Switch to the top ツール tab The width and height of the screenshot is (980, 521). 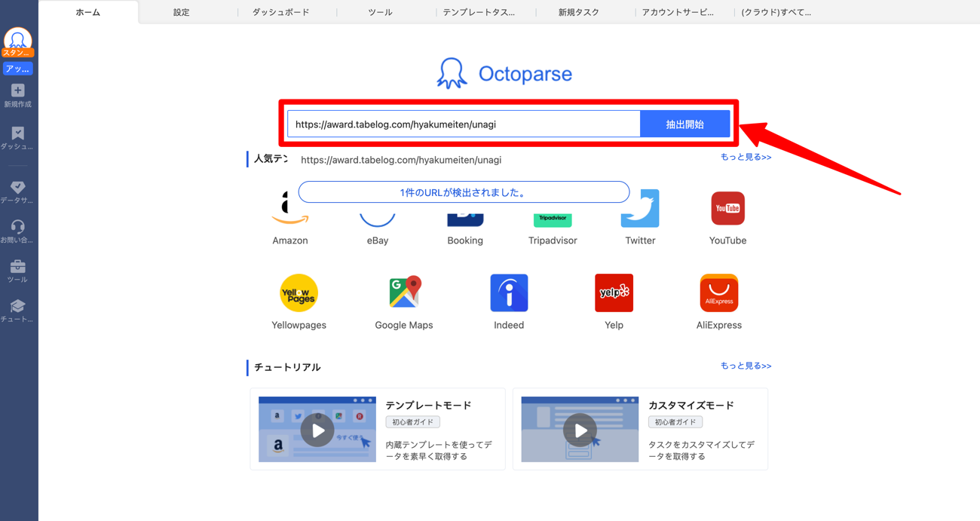coord(381,12)
